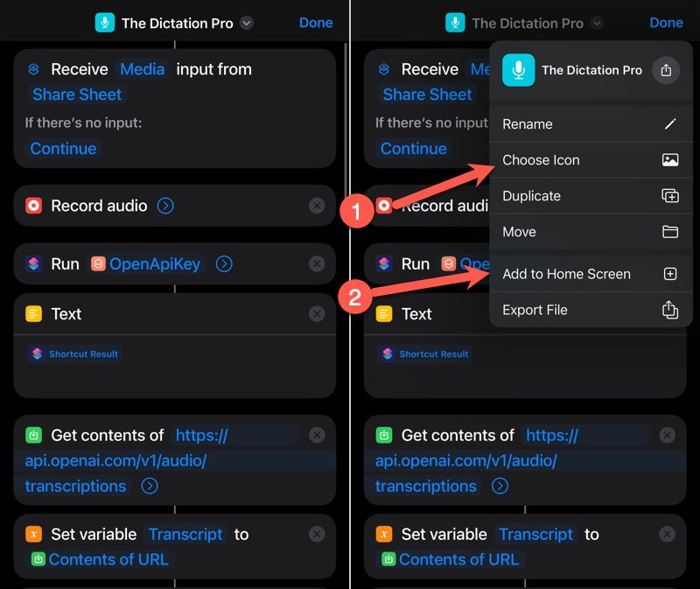Remove the Record audio action in left panel
700x589 pixels.
[317, 206]
